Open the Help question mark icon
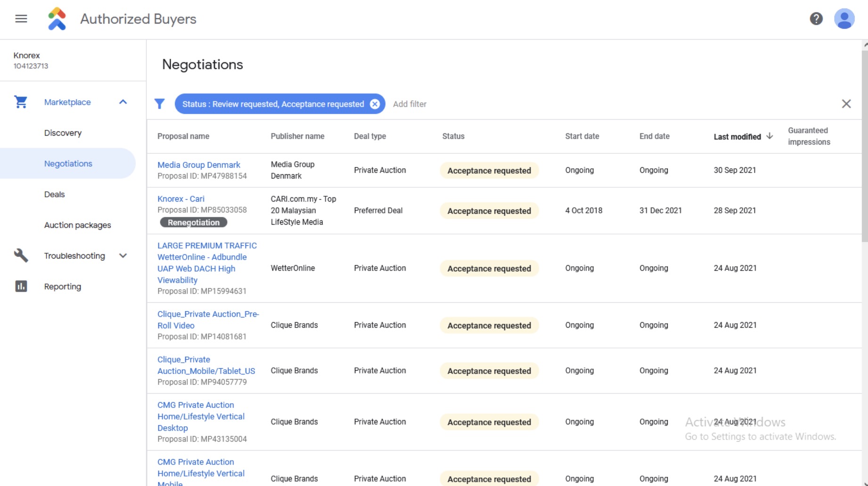 pyautogui.click(x=816, y=19)
